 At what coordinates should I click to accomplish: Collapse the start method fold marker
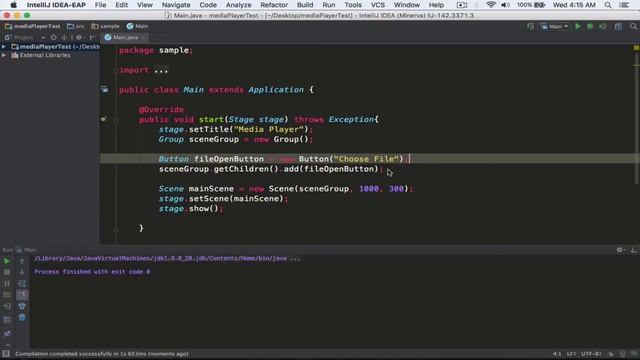point(116,120)
